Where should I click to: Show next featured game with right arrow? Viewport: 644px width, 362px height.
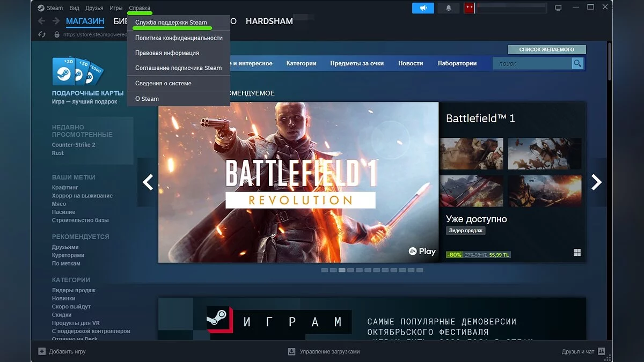pos(596,182)
